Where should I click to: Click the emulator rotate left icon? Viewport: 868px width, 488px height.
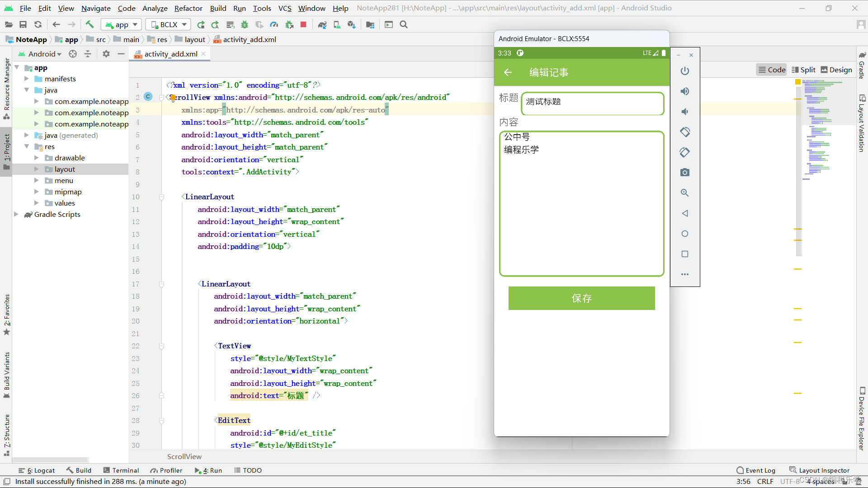tap(685, 132)
